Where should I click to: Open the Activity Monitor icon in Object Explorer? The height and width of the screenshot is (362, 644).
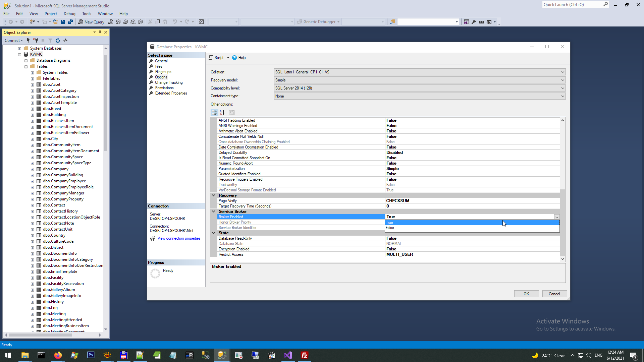pos(65,41)
